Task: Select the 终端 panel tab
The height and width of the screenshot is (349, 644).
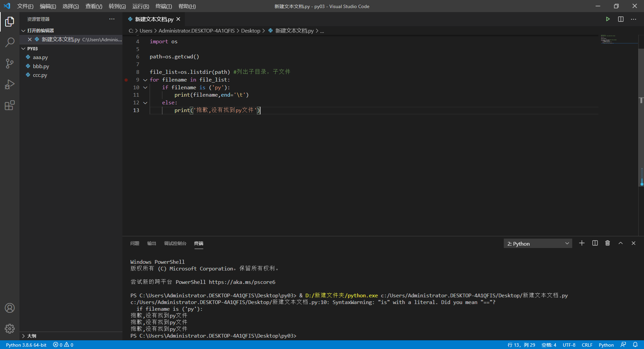Action: point(199,243)
